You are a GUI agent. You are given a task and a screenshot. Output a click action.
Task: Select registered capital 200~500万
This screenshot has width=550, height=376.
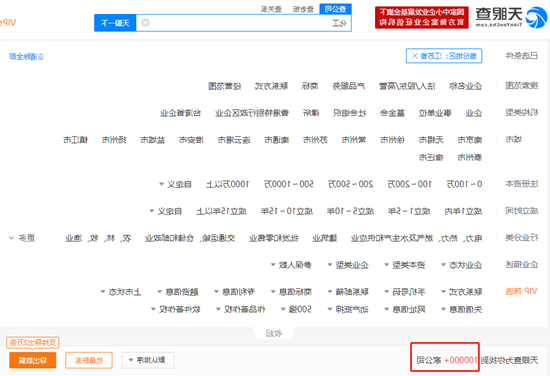click(350, 184)
